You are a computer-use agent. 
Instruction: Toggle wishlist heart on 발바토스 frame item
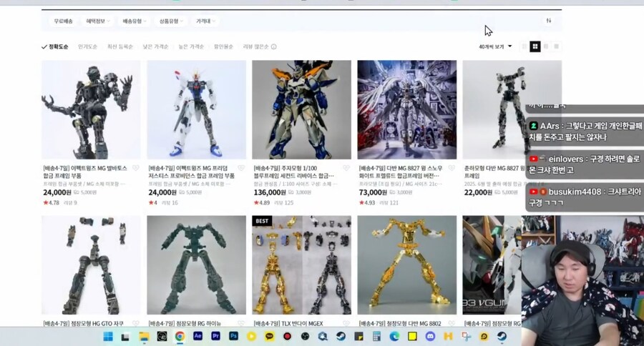[135, 169]
